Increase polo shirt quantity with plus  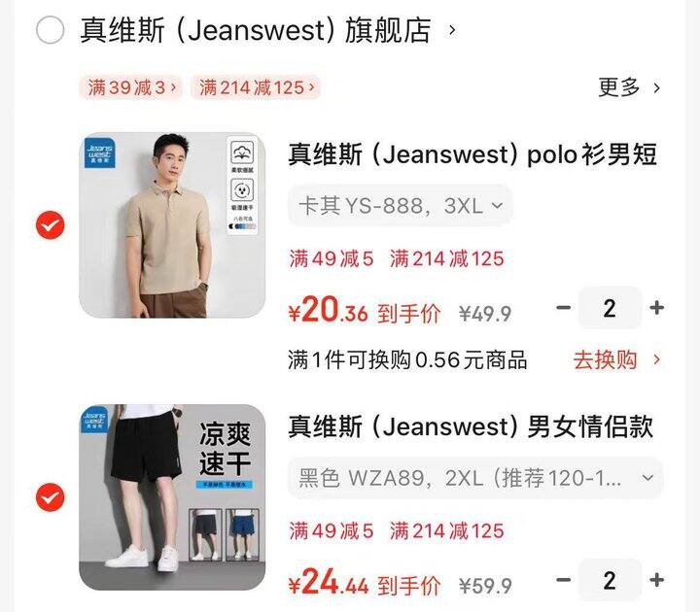[656, 308]
